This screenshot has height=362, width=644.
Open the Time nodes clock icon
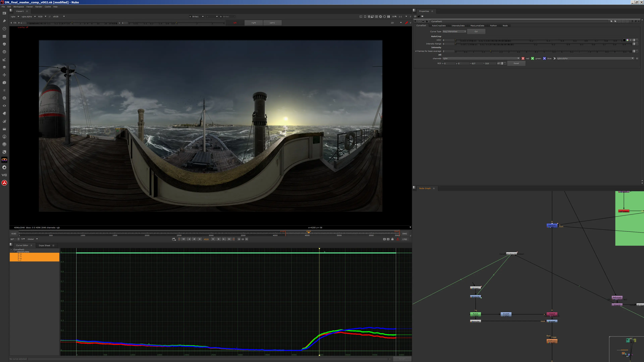(x=4, y=29)
